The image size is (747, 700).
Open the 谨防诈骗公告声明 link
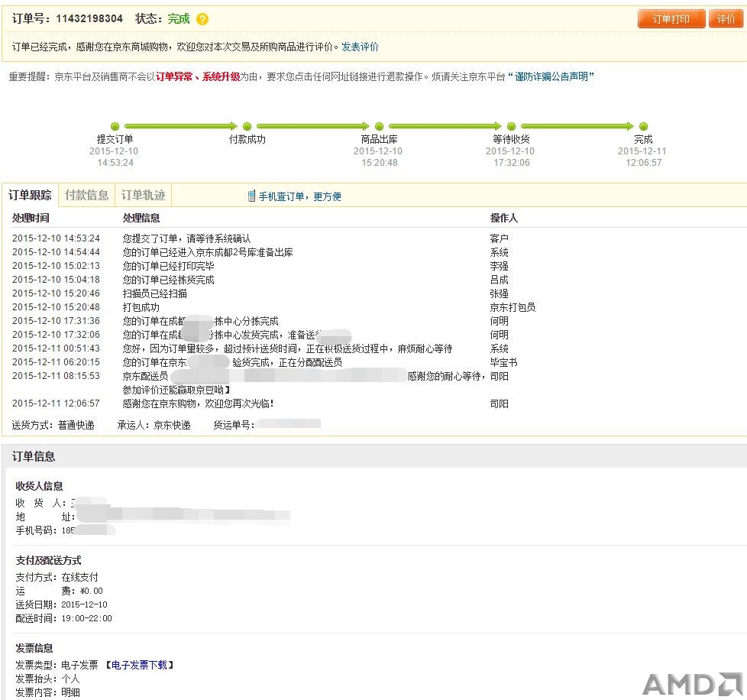tap(551, 76)
